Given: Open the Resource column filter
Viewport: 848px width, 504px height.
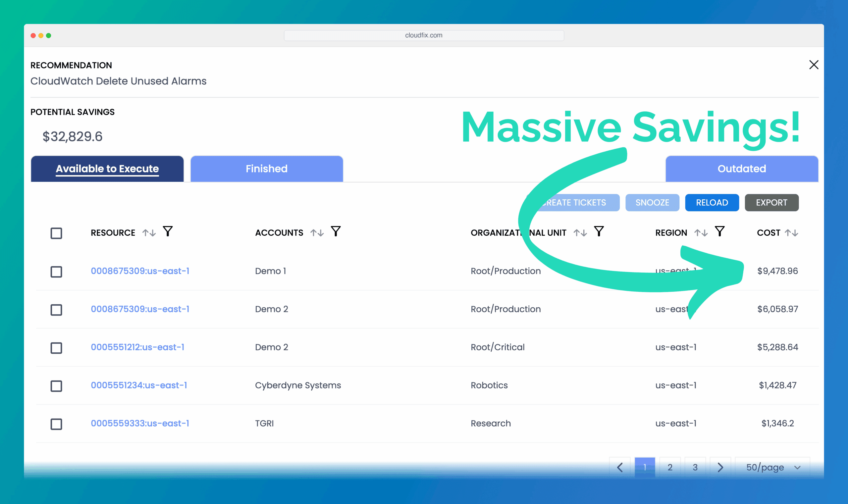Looking at the screenshot, I should click(x=168, y=231).
